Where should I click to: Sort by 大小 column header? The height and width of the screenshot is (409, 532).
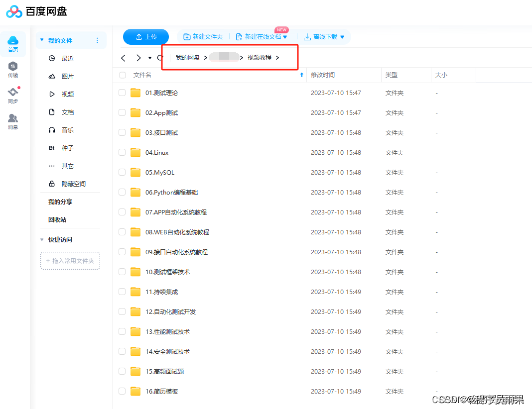(x=441, y=75)
